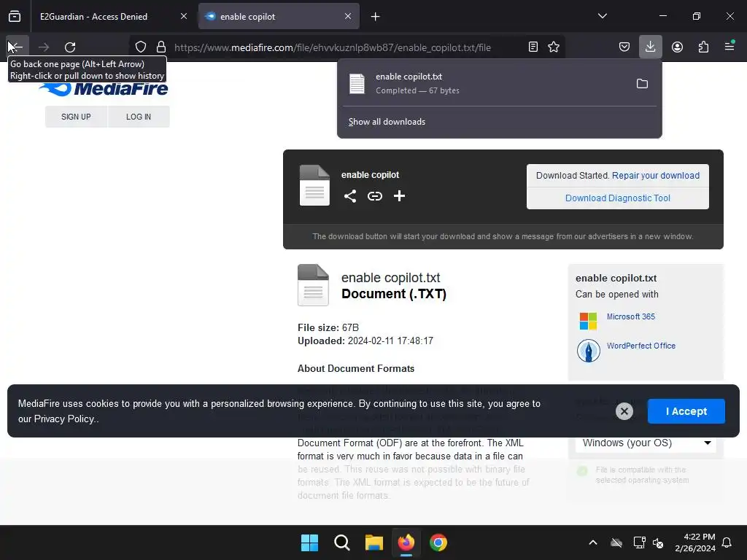This screenshot has width=747, height=560.
Task: Click the I Accept cookies button
Action: (x=686, y=411)
